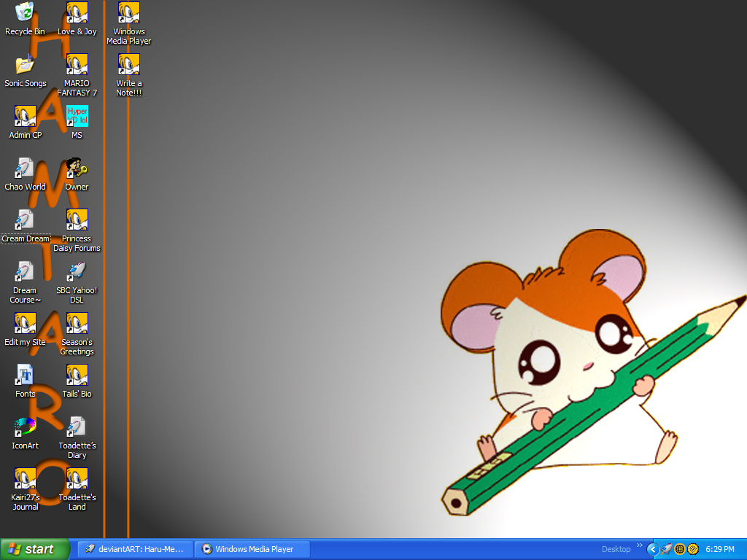Expand the Desktop toolbar double-chevron
This screenshot has height=560, width=747.
click(x=639, y=545)
